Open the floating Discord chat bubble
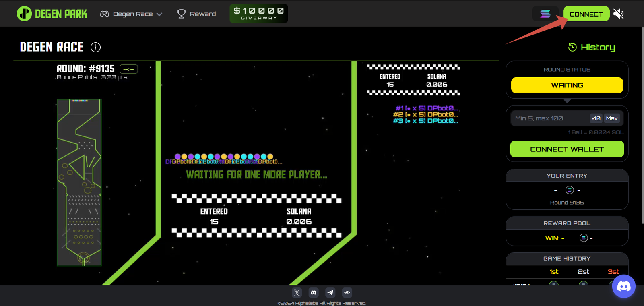Viewport: 644px width, 306px height. pos(623,286)
